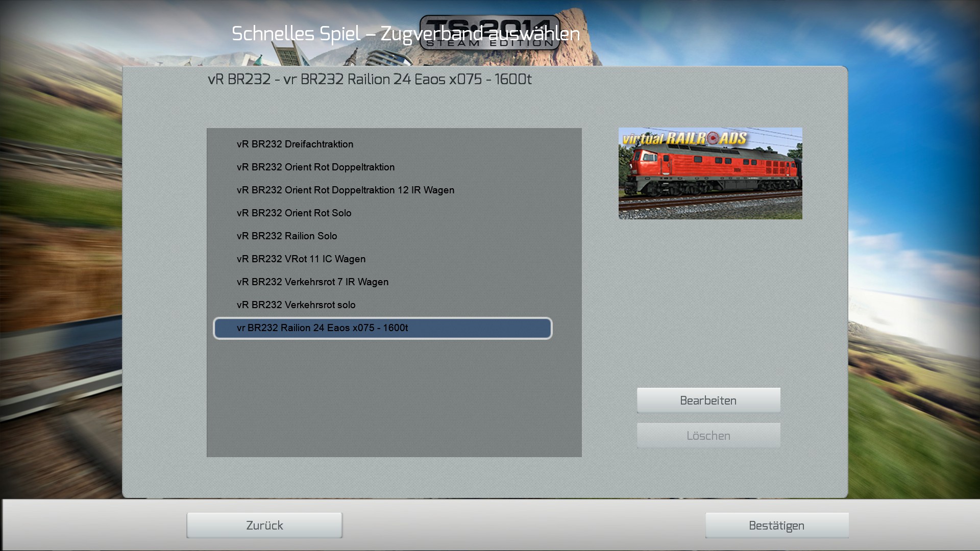
Task: Choose vR BR232 VRot 11 IC Wagen
Action: click(301, 259)
